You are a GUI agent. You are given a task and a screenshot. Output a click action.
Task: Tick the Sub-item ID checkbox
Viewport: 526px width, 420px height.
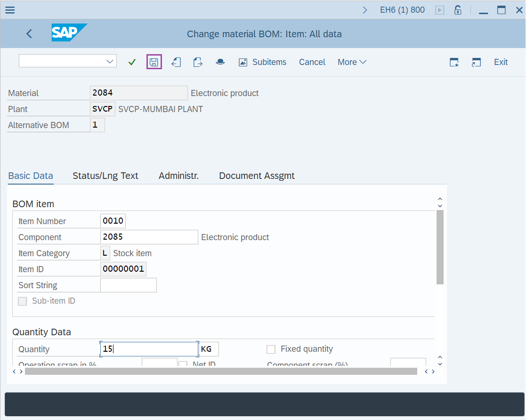coord(22,301)
